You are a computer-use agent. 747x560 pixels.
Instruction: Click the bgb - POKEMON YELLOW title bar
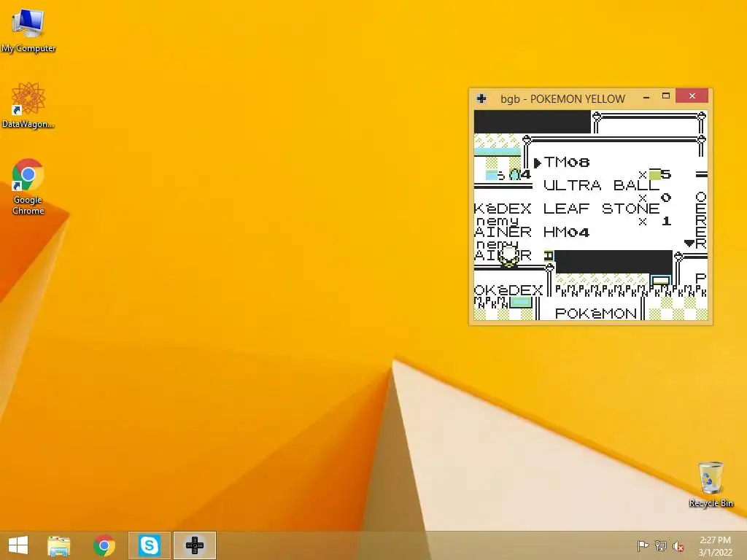[562, 99]
